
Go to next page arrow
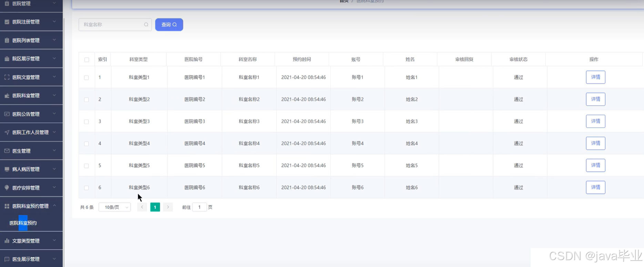point(168,207)
